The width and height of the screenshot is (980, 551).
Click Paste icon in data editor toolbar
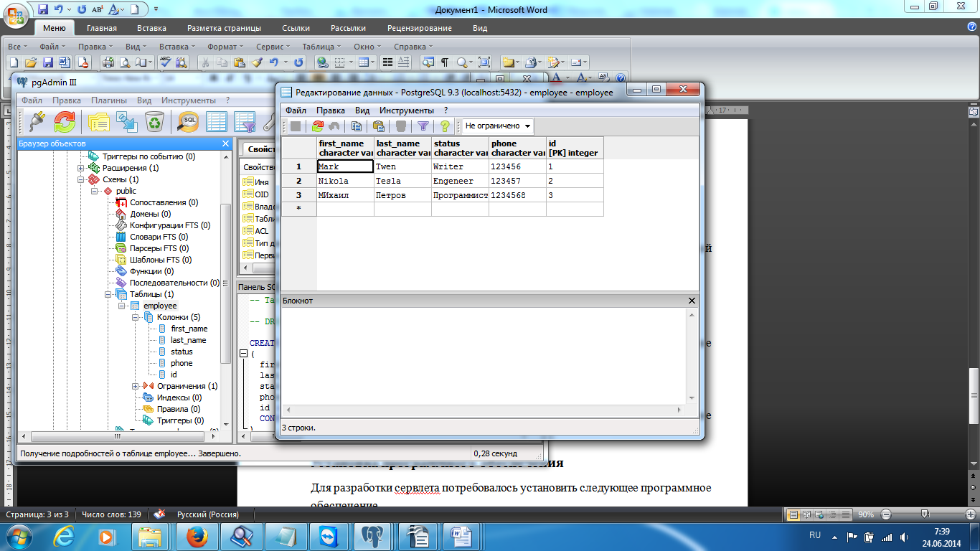tap(379, 126)
